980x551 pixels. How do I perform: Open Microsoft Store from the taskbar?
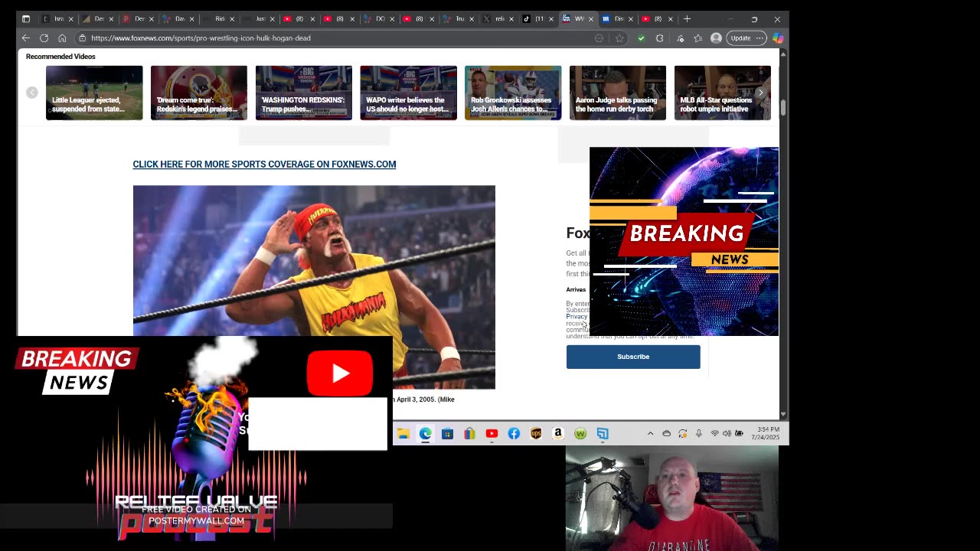point(448,434)
